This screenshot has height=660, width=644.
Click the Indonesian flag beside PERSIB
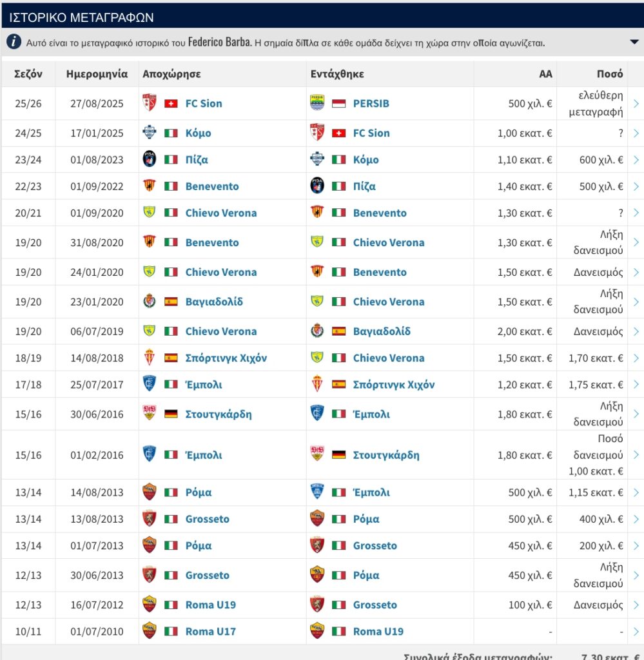338,103
